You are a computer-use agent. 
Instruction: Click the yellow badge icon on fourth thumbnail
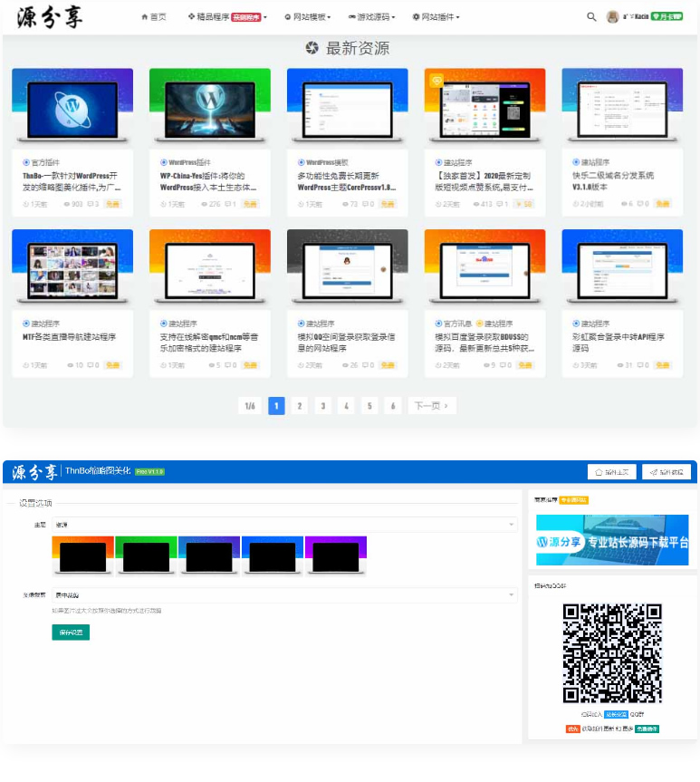436,80
